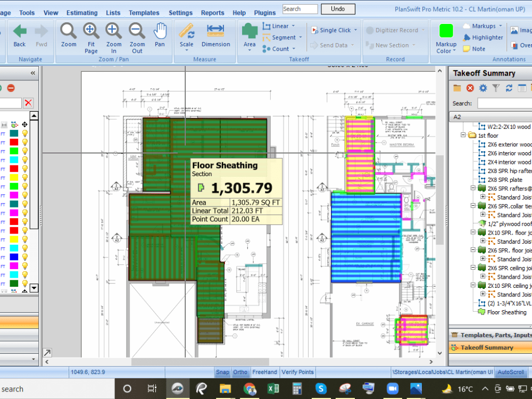The width and height of the screenshot is (532, 399).
Task: Toggle Ortho mode in status bar
Action: coord(240,372)
